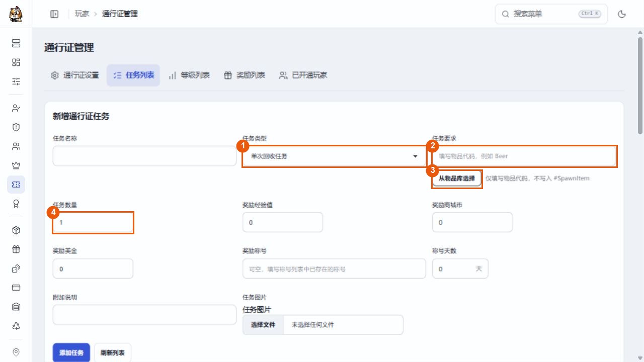Focus the 任务要求 item code field
This screenshot has height=362, width=644.
pos(524,156)
